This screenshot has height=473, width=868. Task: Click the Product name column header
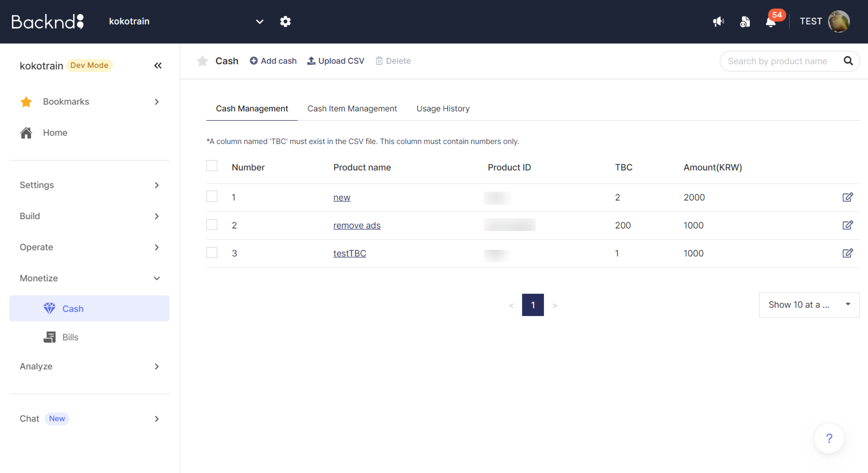pos(362,167)
